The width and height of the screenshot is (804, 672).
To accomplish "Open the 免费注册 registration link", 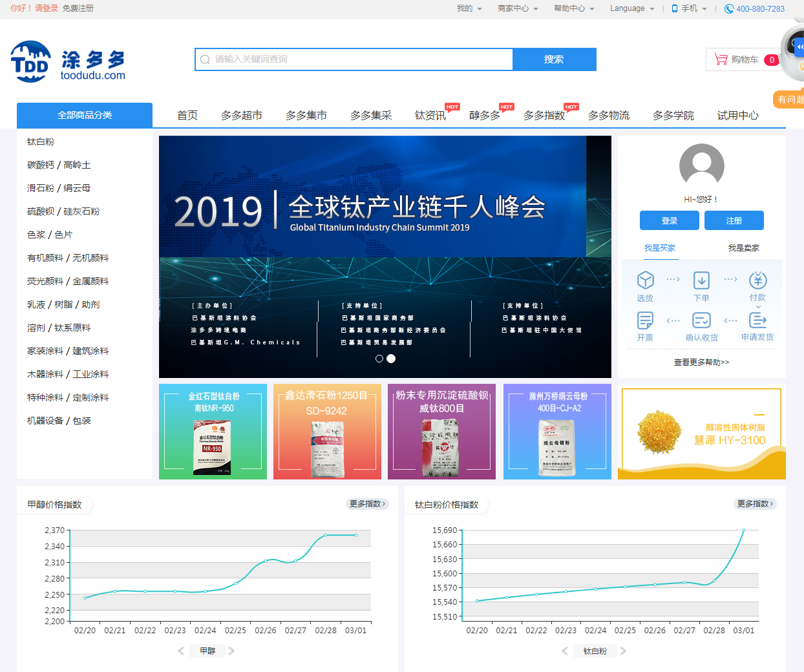I will pyautogui.click(x=77, y=8).
